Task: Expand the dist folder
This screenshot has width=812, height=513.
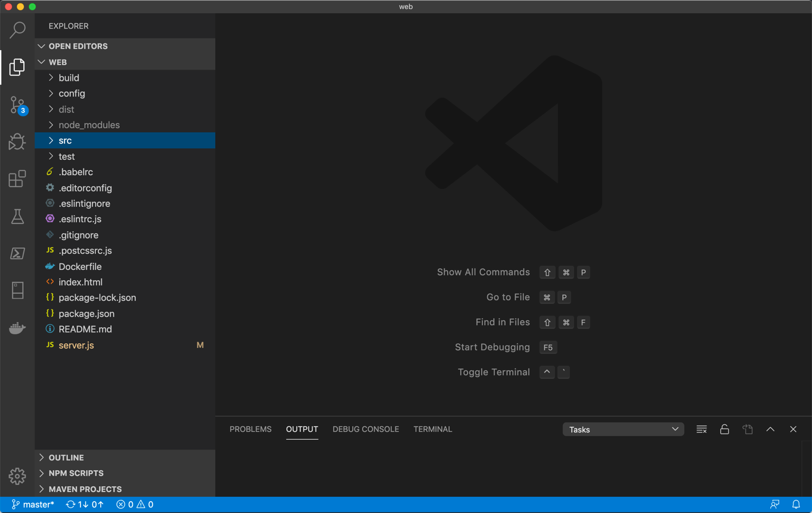Action: click(x=125, y=109)
